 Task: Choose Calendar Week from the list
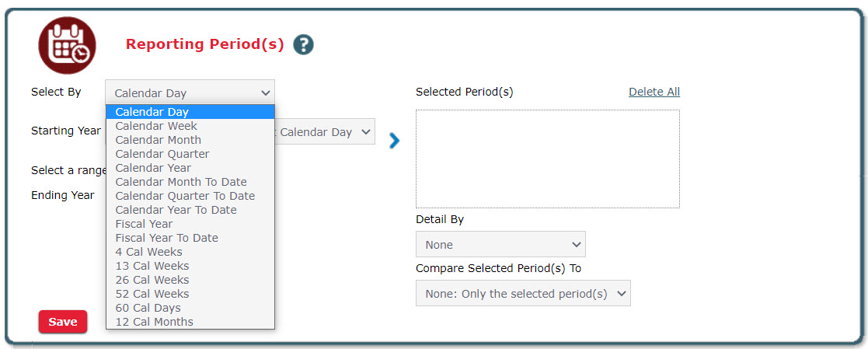[156, 126]
